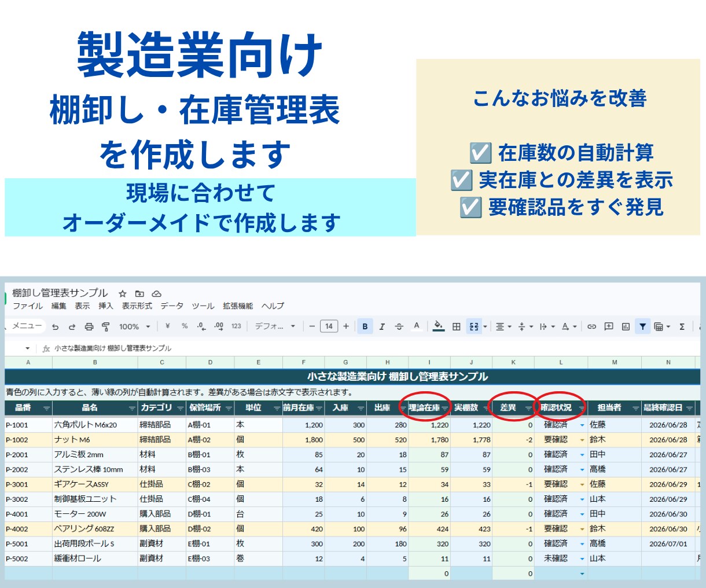Open the 100% zoom dropdown
Screen dimensions: 706x588
point(135,326)
